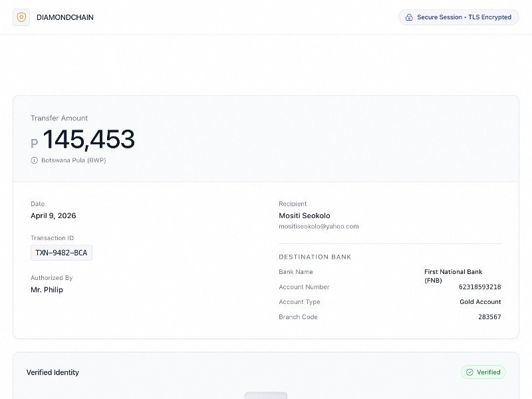
Task: Click the date April 9, 2026
Action: pos(53,215)
